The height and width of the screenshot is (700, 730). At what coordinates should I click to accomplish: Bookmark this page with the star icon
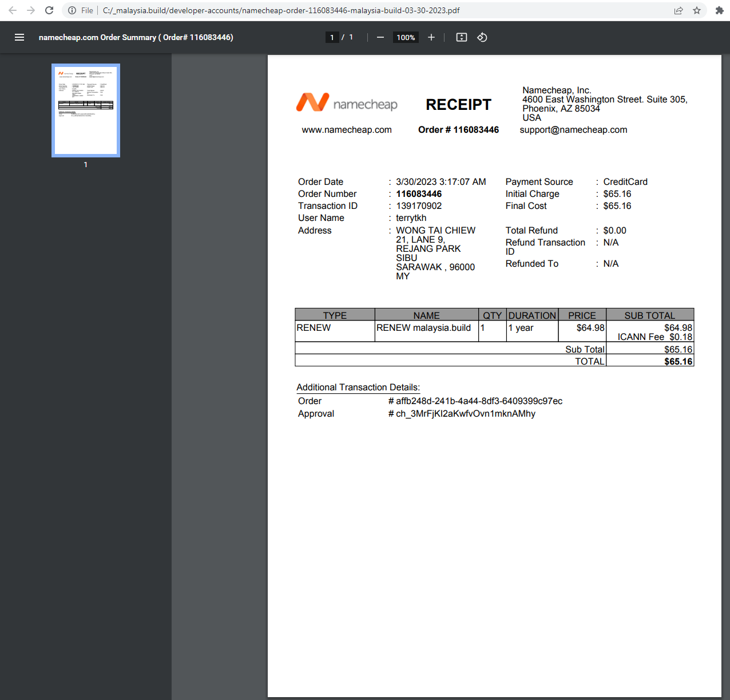697,10
